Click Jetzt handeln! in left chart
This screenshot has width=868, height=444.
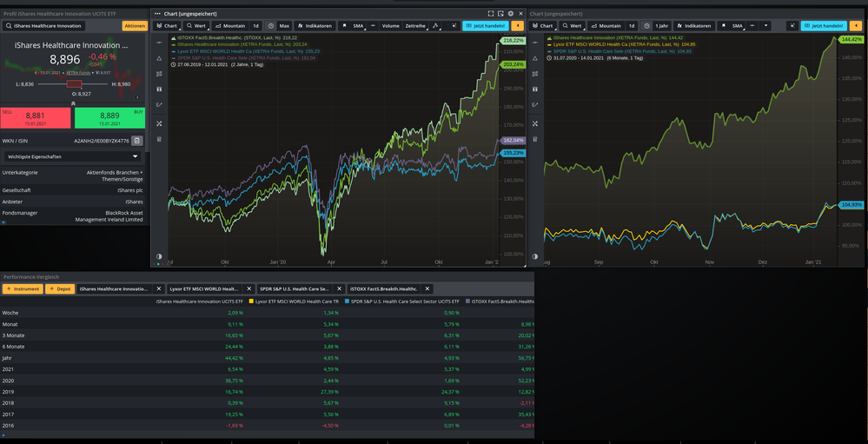(485, 25)
